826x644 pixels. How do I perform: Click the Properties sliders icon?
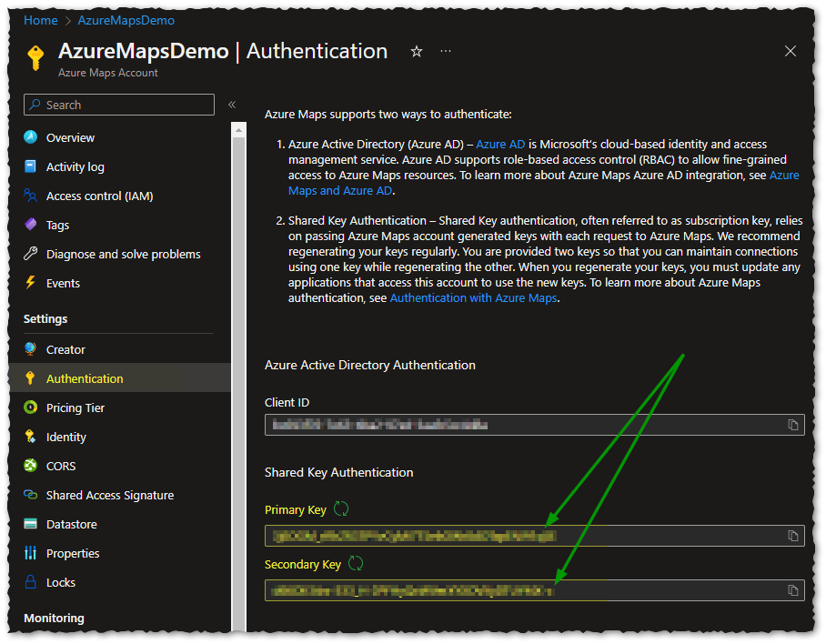click(x=31, y=553)
